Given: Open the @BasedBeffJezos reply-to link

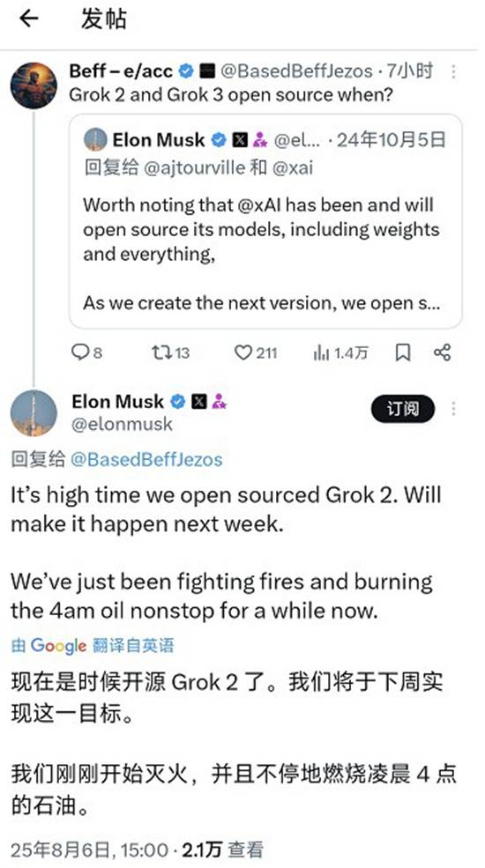Looking at the screenshot, I should tap(146, 459).
